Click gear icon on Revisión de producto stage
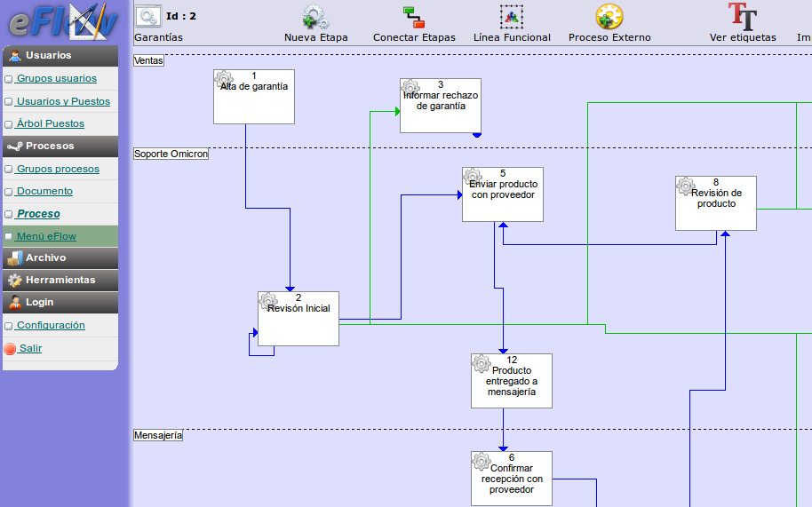Viewport: 812px width, 507px height. click(686, 186)
